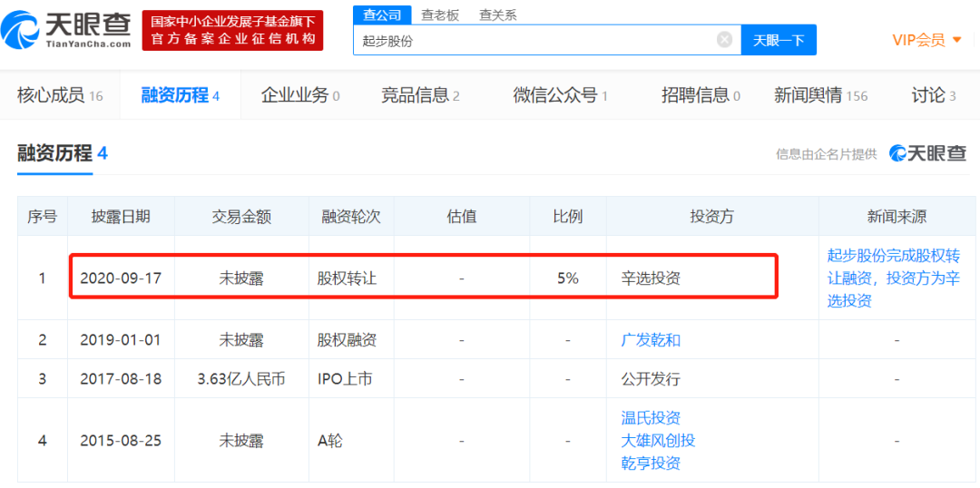This screenshot has width=980, height=488.
Task: Switch to the 查关系 search tab
Action: tap(498, 15)
